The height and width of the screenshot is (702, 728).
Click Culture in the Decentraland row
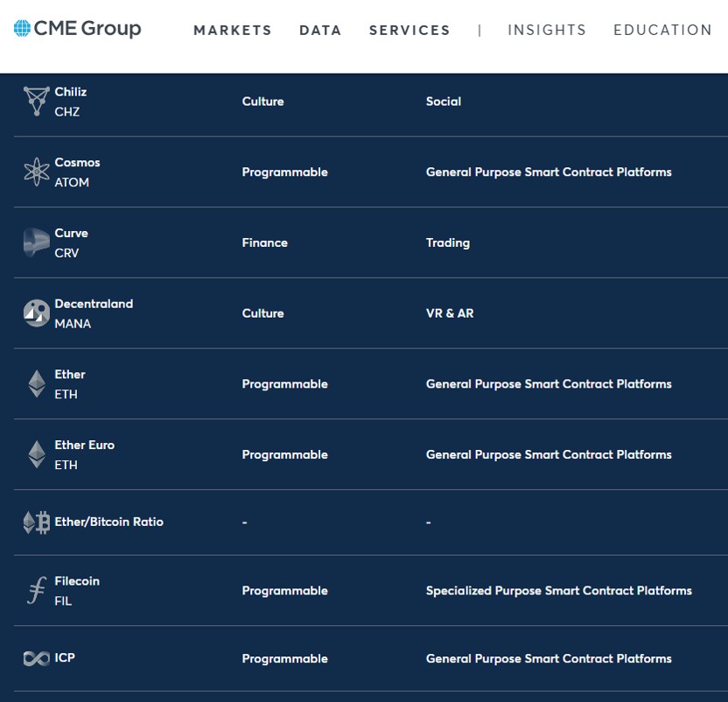coord(262,313)
